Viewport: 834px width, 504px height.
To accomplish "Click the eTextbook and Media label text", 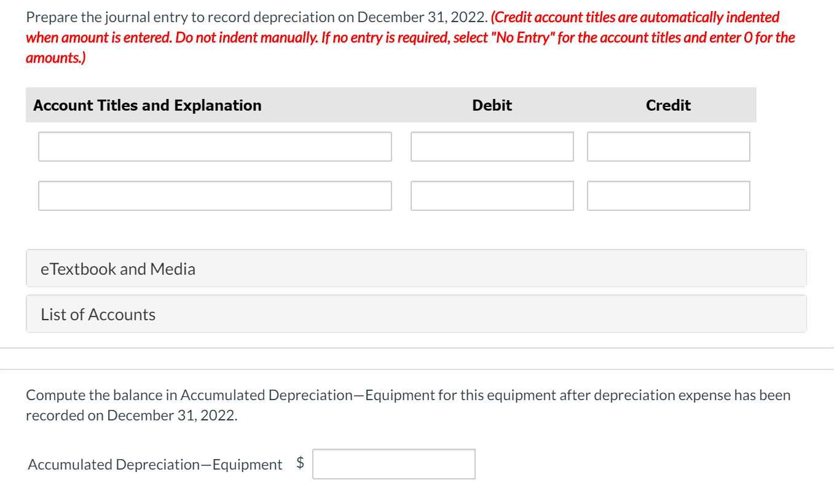I will tap(118, 269).
